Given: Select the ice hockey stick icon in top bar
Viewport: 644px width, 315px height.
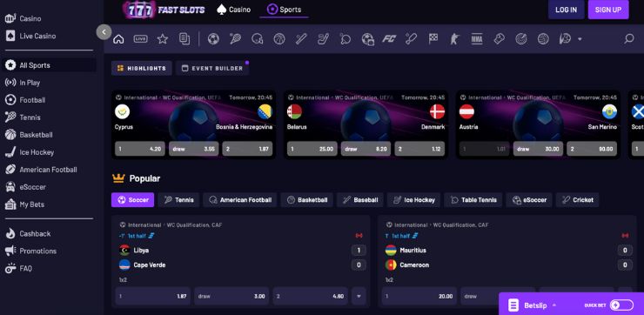Looking at the screenshot, I should pyautogui.click(x=323, y=39).
